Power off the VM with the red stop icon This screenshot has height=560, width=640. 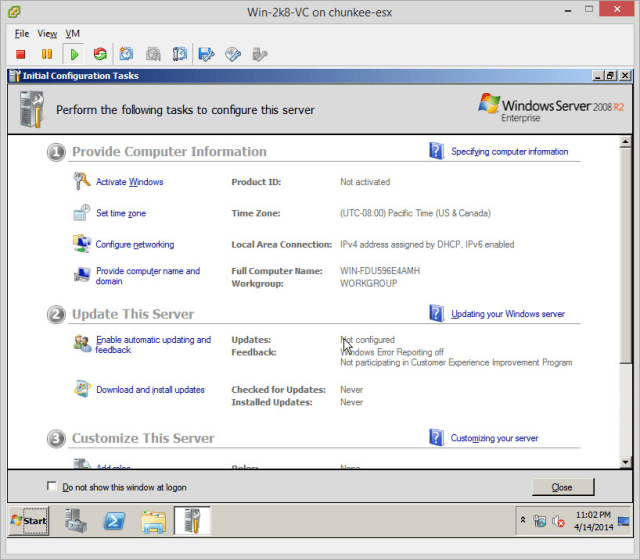(x=20, y=54)
